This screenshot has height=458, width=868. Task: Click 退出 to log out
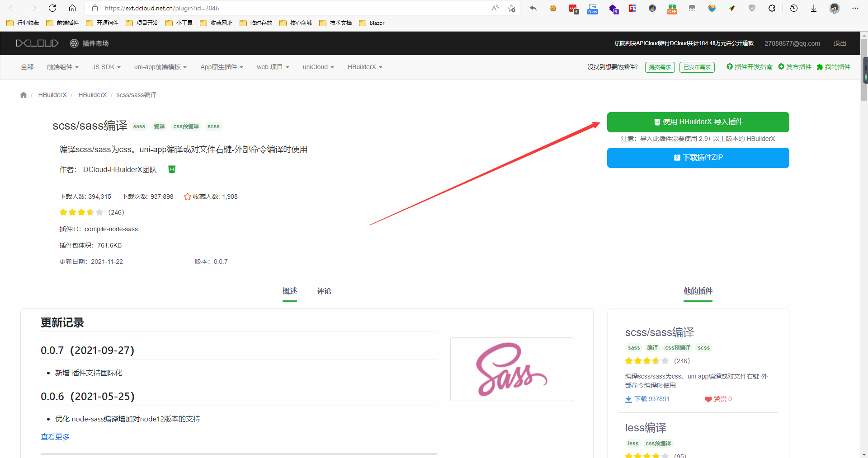pos(840,43)
